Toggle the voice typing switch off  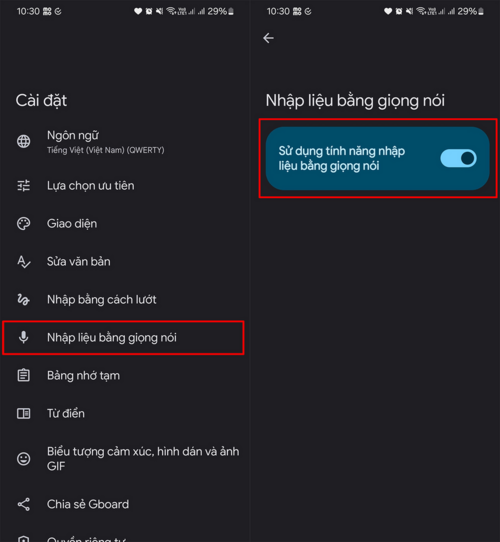(458, 158)
